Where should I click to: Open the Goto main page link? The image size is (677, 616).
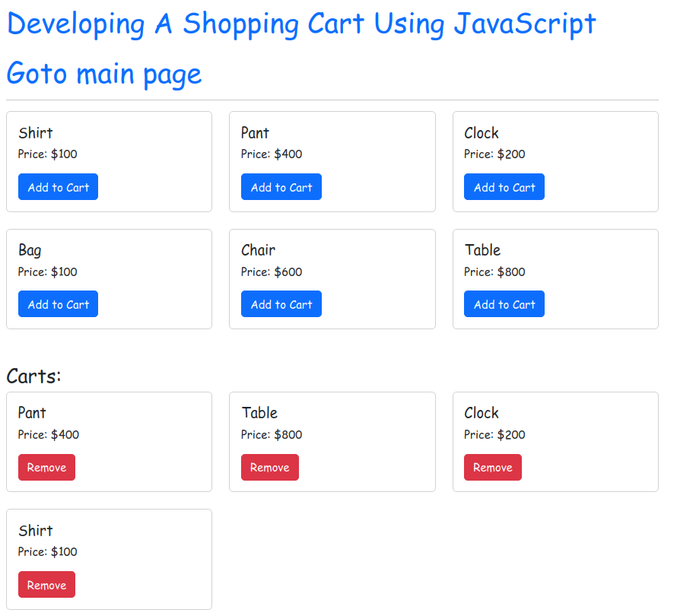pos(104,74)
